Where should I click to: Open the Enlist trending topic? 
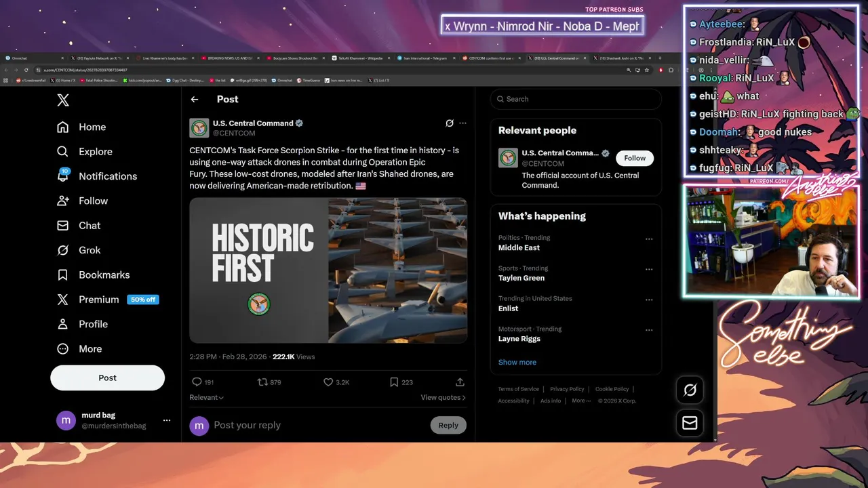pos(508,308)
